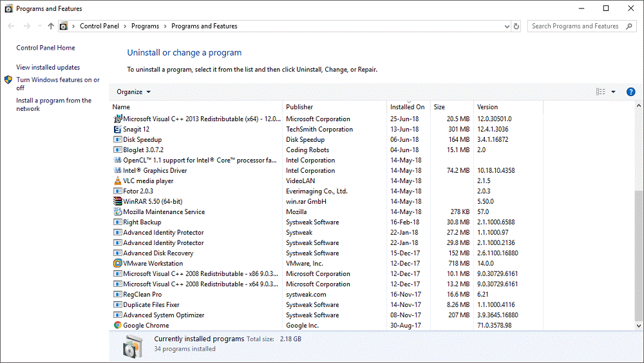Click the OpenCL 1.1 support icon
Viewport: 644px width, 363px height.
(x=117, y=161)
